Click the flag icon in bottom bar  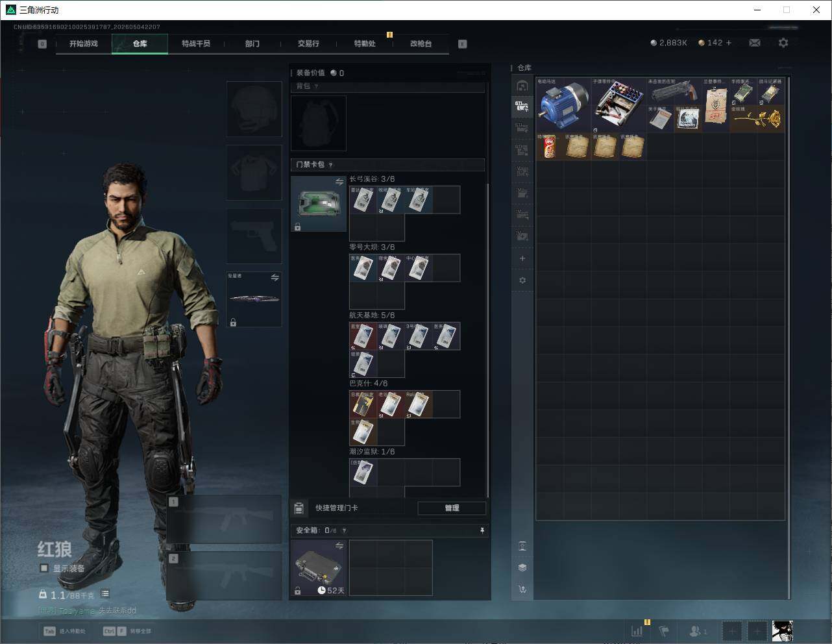(664, 630)
